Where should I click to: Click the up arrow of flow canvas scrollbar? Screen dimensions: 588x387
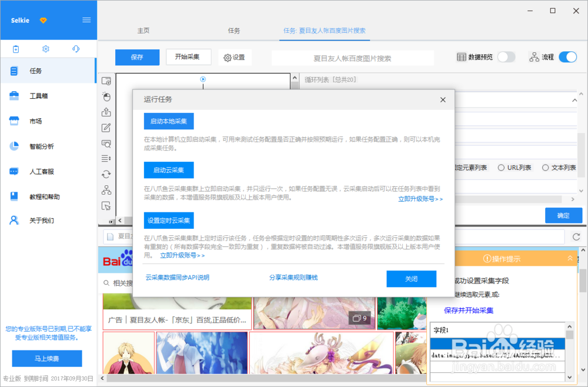pyautogui.click(x=295, y=78)
